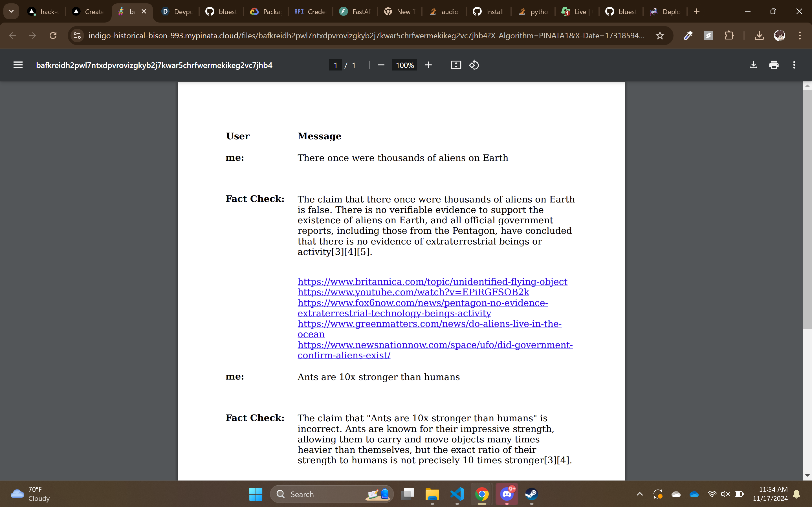
Task: Click the PDF vertical scrollbar thumb
Action: tap(807, 208)
